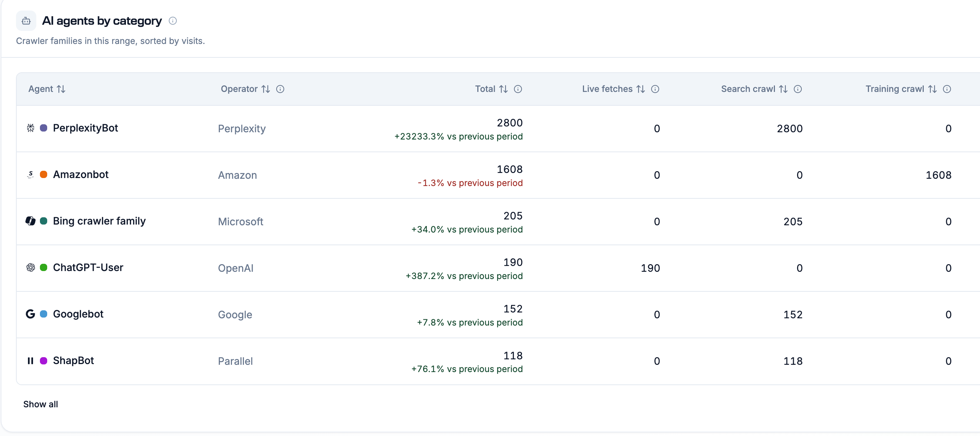Expand the list with Show all

pyautogui.click(x=41, y=404)
